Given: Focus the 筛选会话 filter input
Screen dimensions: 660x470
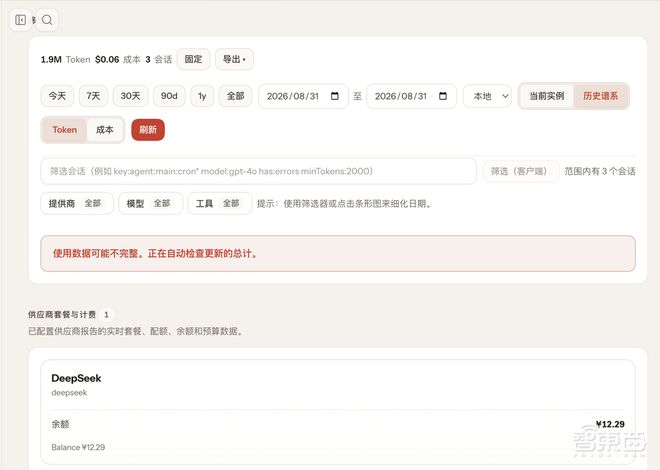Looking at the screenshot, I should (258, 171).
